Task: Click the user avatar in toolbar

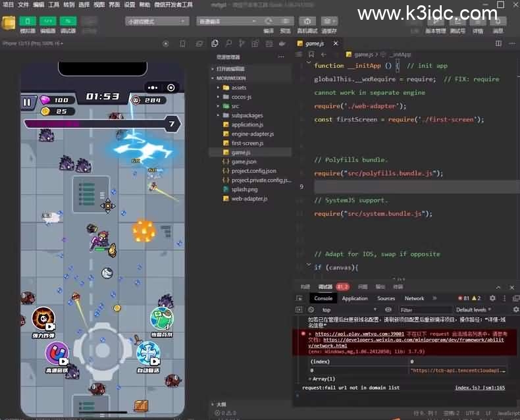Action: coord(9,23)
